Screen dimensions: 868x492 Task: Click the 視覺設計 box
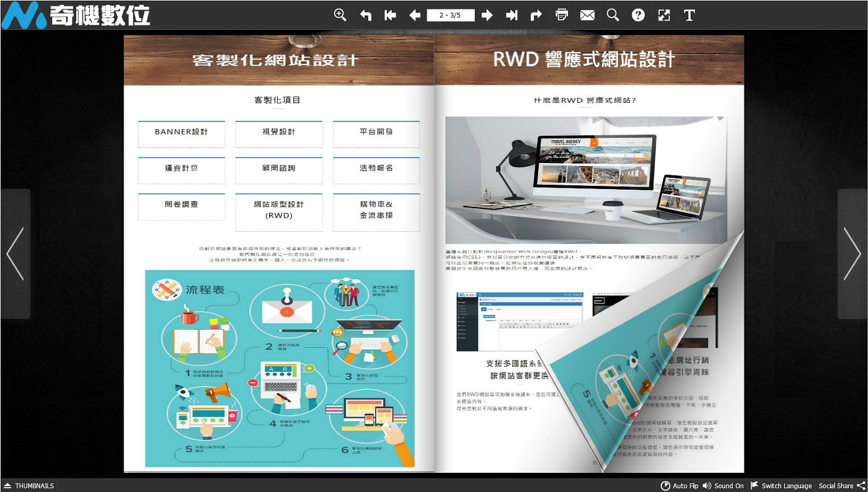coord(278,134)
